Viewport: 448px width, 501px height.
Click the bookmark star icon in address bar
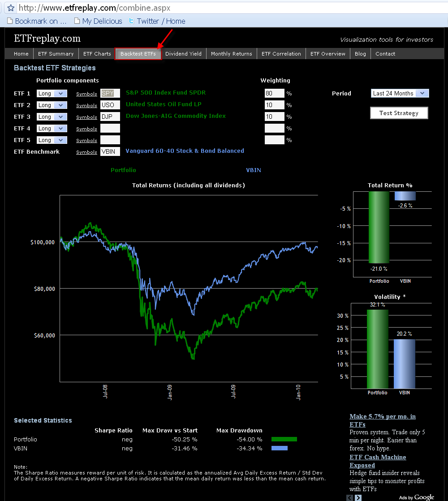click(11, 8)
